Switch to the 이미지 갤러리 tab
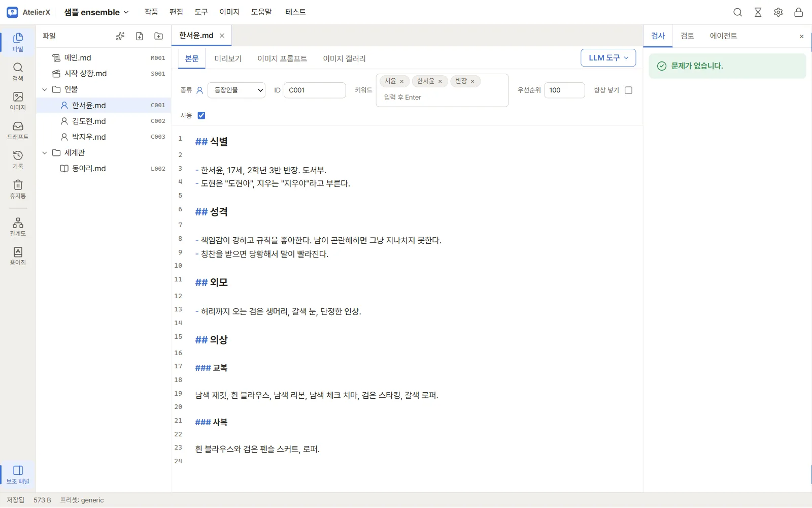 [344, 58]
